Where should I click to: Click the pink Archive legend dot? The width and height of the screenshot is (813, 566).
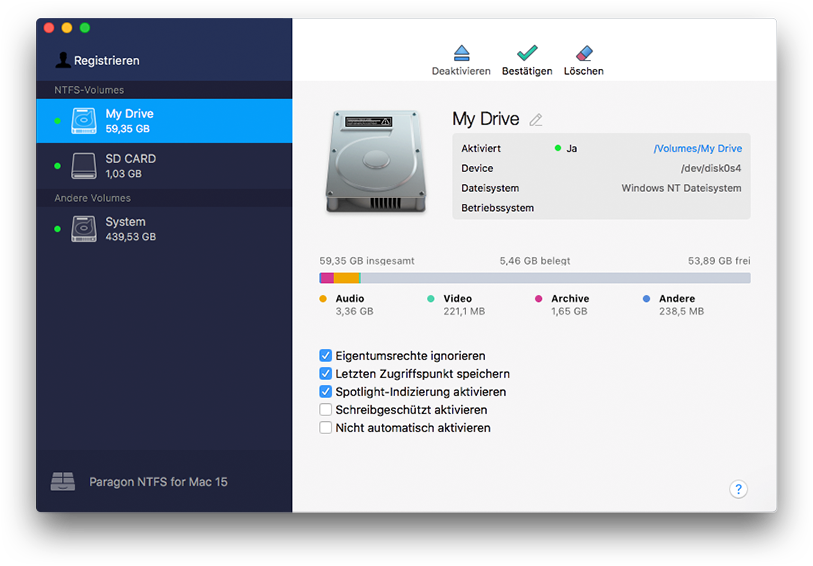tap(538, 299)
